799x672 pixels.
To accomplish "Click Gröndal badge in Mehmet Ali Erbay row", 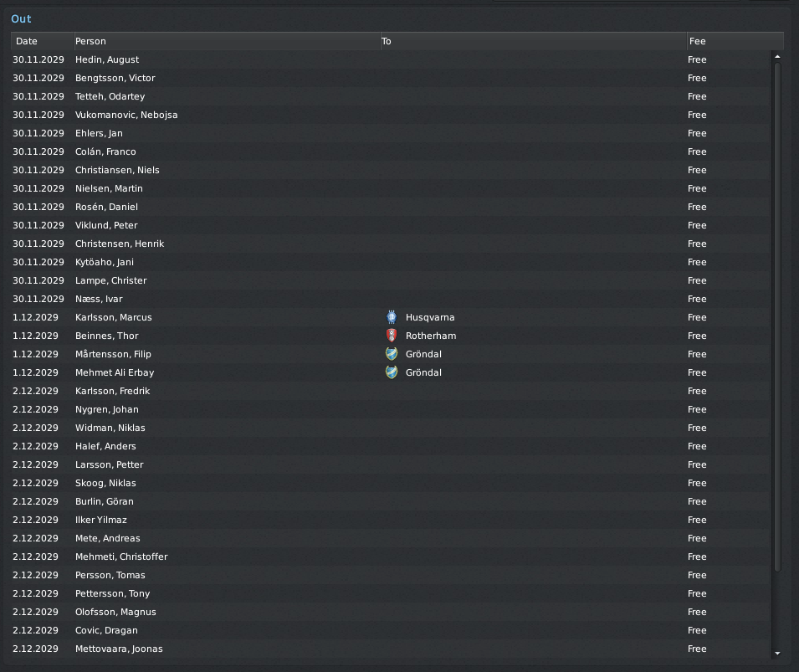I will 392,372.
